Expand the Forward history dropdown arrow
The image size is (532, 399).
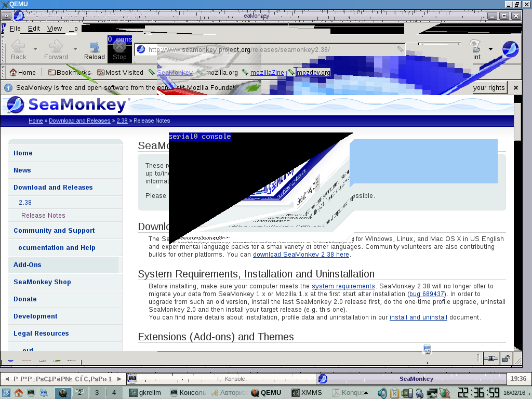point(75,49)
